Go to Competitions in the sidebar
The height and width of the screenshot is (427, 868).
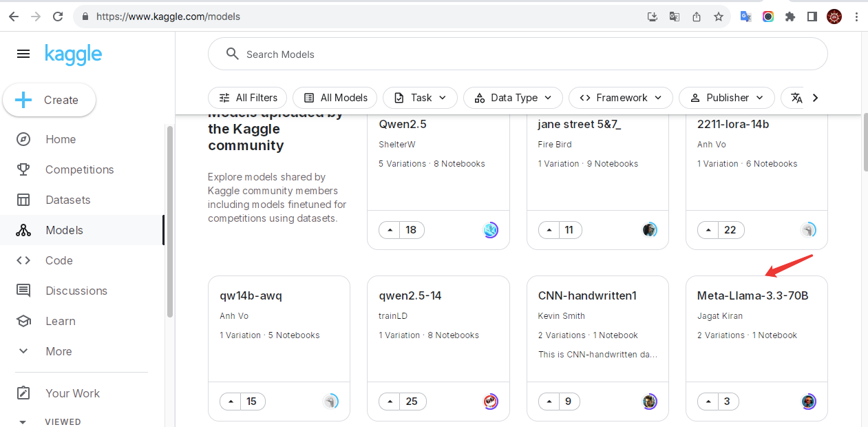(x=83, y=169)
